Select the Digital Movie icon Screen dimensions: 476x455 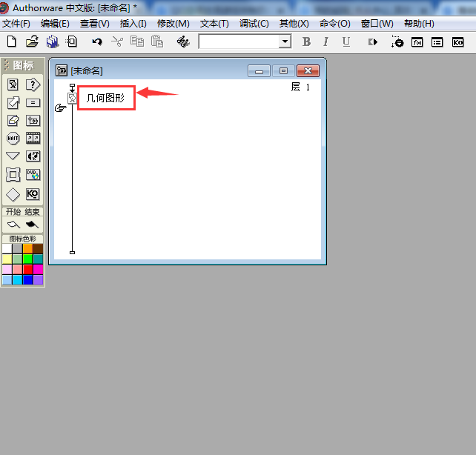pos(33,139)
